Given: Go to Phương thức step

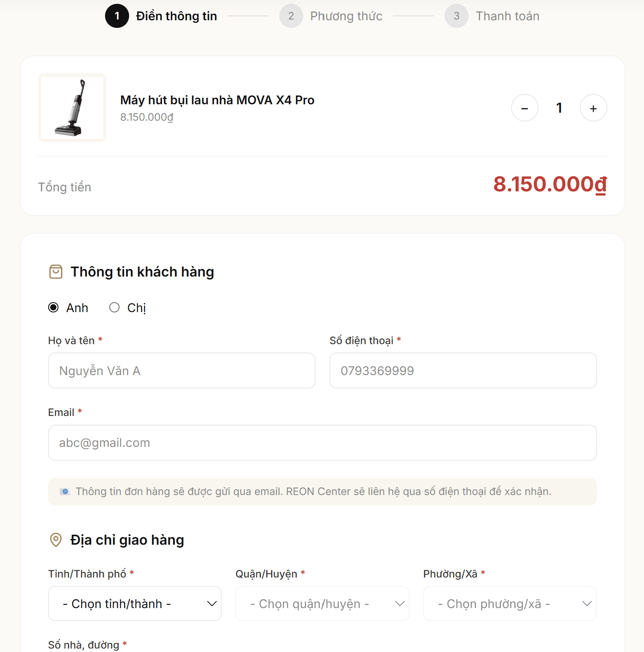Looking at the screenshot, I should (346, 16).
